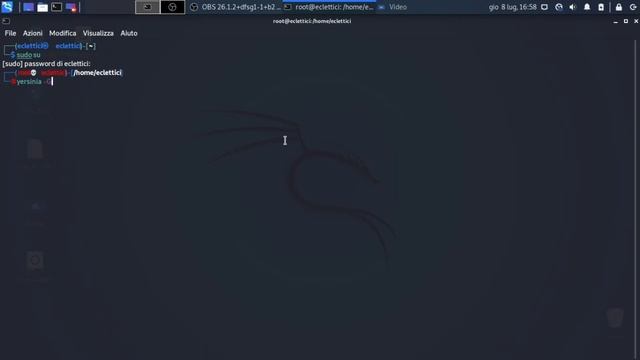Click the 'yersinia -G' command line
Screen dimensions: 640x360
(34, 82)
